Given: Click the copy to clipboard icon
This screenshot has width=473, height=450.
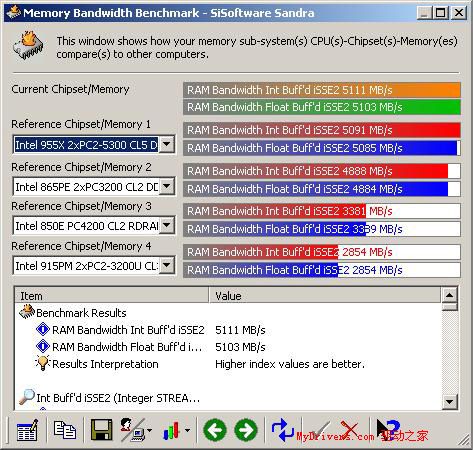Looking at the screenshot, I should coord(65,430).
